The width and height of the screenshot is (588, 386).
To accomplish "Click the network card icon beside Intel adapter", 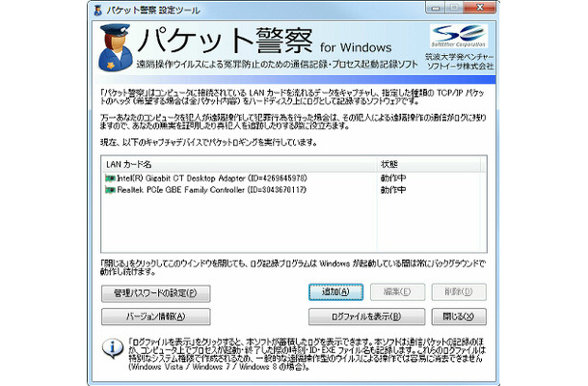I will tap(110, 178).
